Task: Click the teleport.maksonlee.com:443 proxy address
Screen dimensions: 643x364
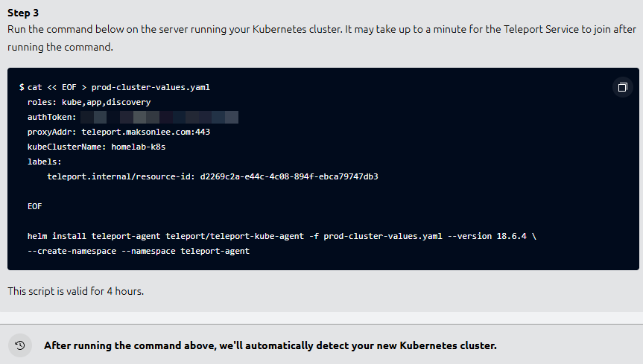Action: pyautogui.click(x=150, y=132)
